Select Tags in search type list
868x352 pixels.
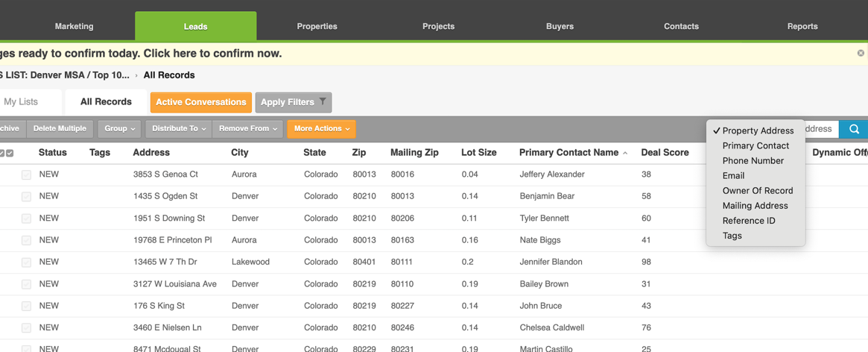(x=755, y=236)
